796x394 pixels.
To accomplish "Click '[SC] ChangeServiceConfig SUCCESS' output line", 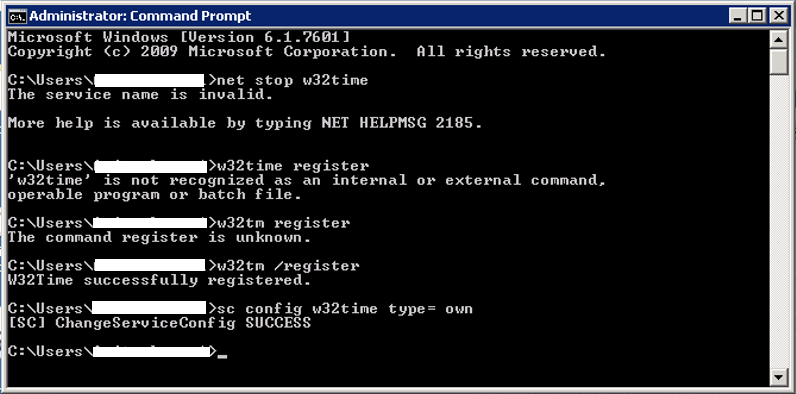I will pos(159,322).
